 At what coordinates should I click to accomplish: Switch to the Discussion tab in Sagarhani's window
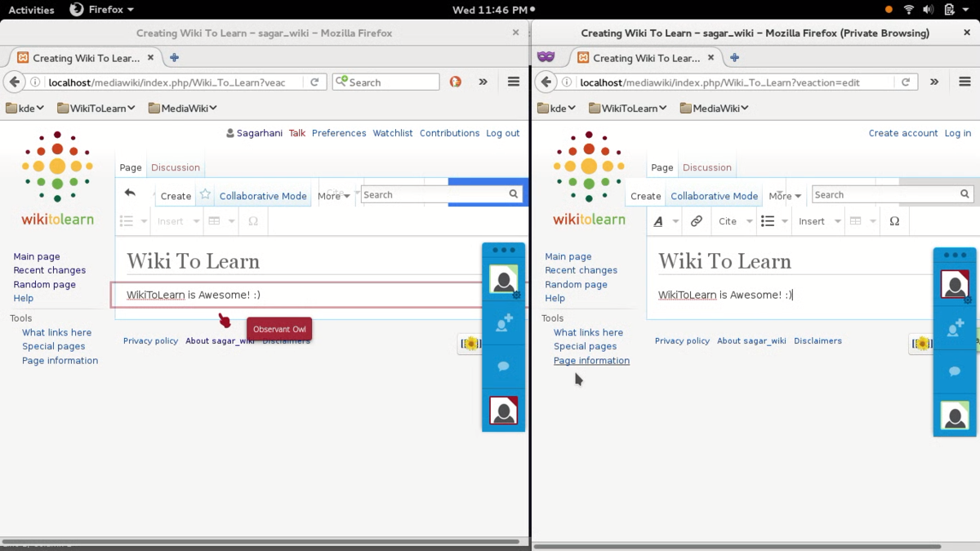(176, 167)
